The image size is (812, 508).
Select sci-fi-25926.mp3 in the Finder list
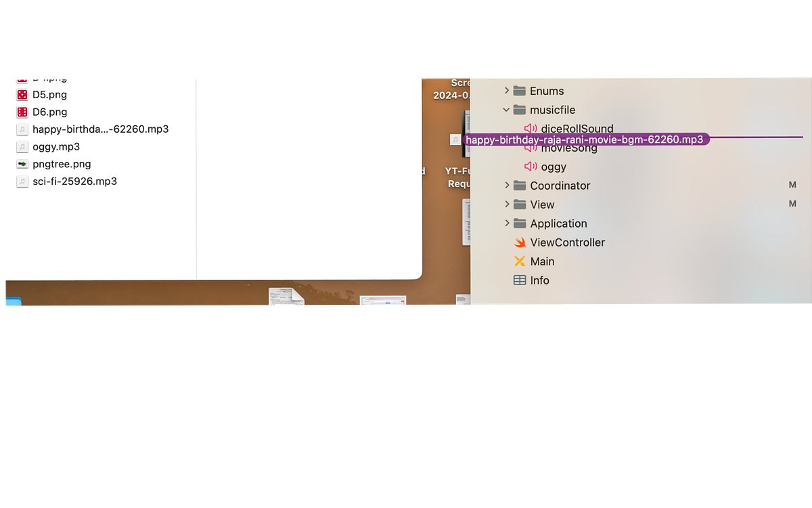click(x=75, y=181)
